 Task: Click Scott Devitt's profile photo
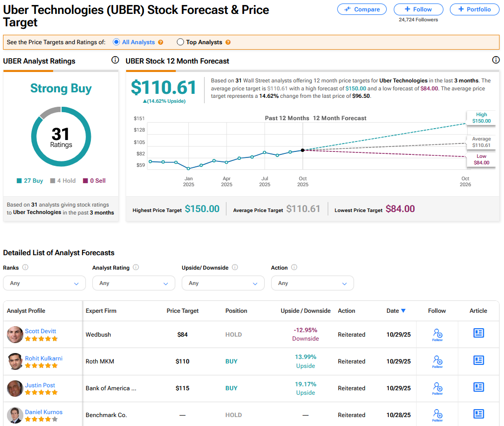(15, 334)
